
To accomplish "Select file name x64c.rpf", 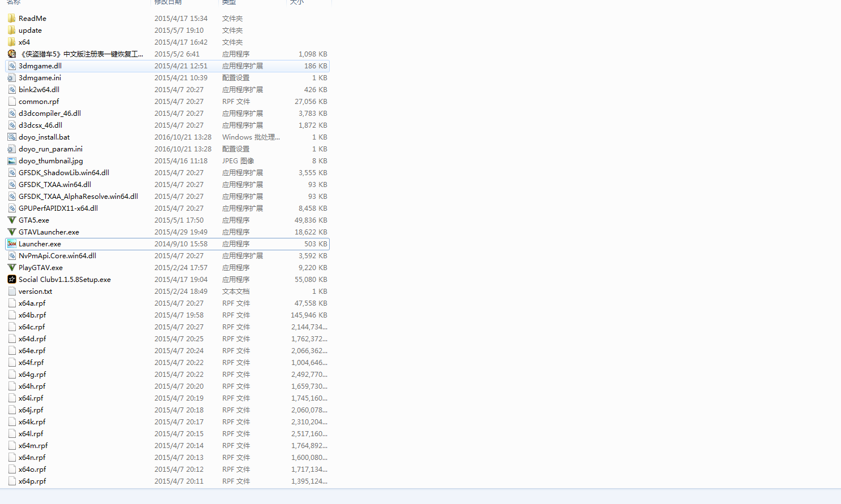I will point(32,327).
